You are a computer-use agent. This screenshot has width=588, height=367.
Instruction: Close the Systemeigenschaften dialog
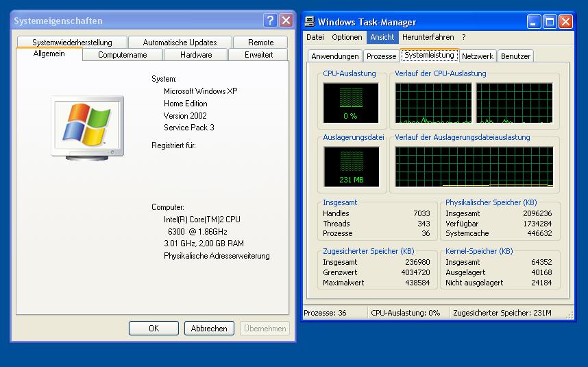286,21
